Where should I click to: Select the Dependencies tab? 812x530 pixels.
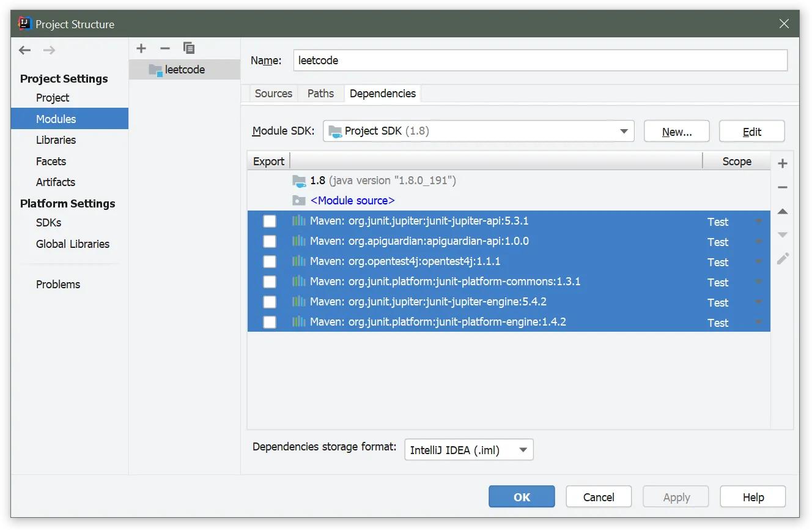click(x=383, y=93)
